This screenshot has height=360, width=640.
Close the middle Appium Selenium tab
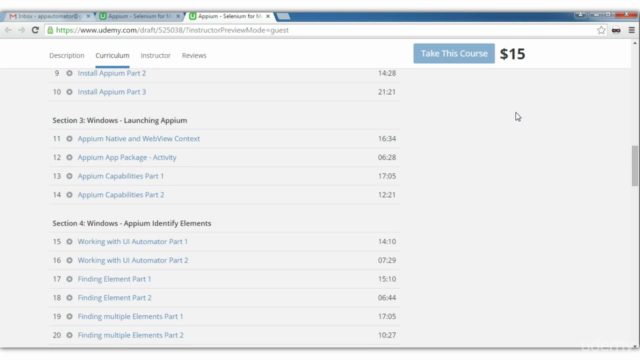tap(178, 16)
